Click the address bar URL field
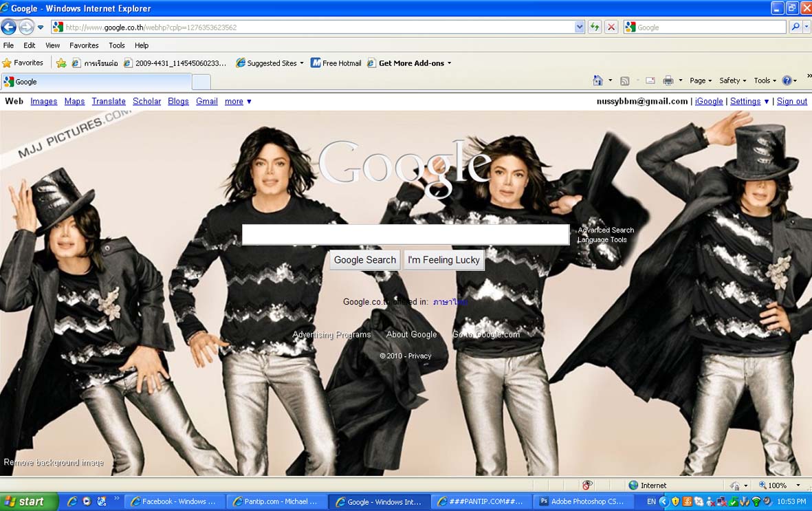812x511 pixels. (313, 28)
